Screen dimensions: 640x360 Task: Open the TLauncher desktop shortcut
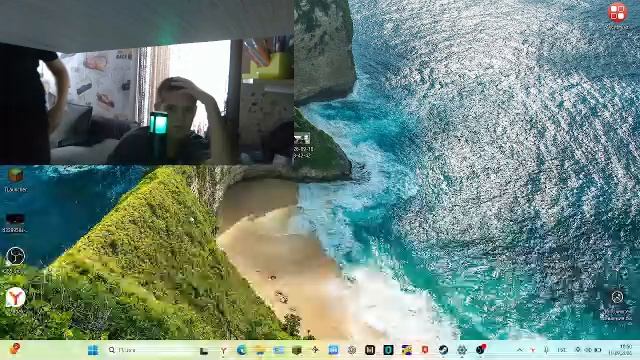click(x=16, y=180)
